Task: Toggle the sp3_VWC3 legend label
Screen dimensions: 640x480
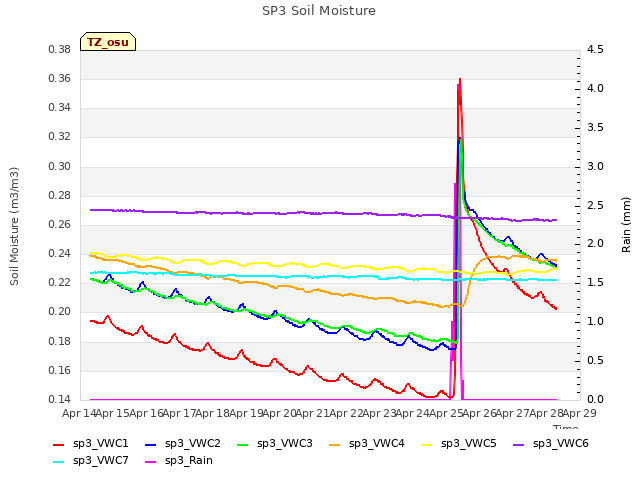Action: pyautogui.click(x=284, y=444)
